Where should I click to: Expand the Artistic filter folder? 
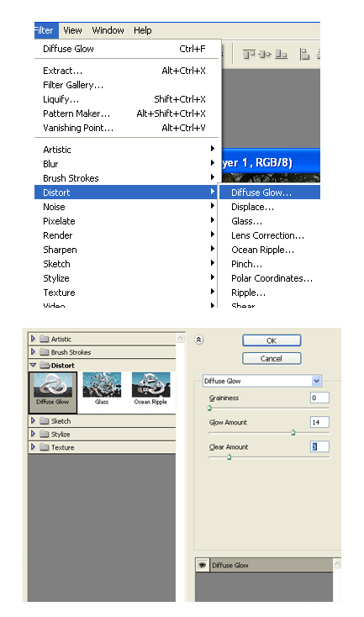[33, 339]
